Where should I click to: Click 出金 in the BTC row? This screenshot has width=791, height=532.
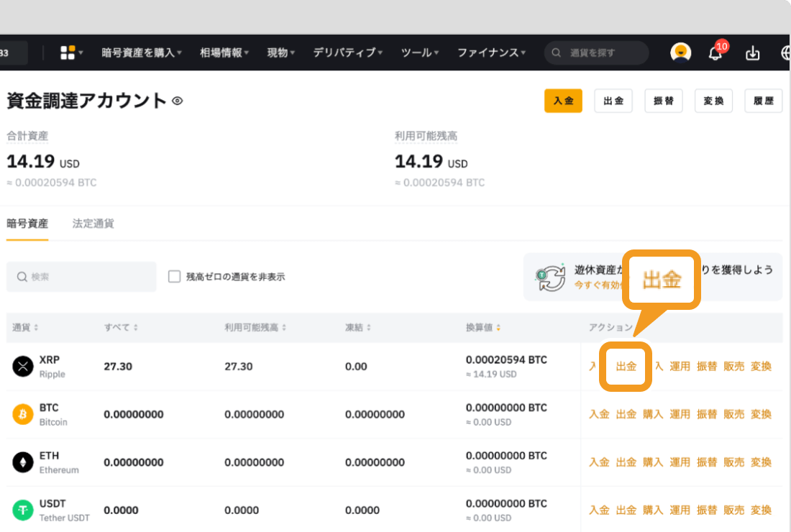pos(626,415)
